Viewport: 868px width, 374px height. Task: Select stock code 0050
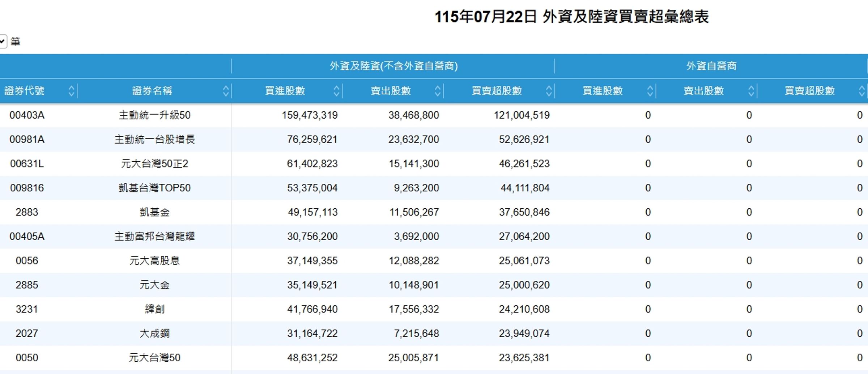point(27,357)
